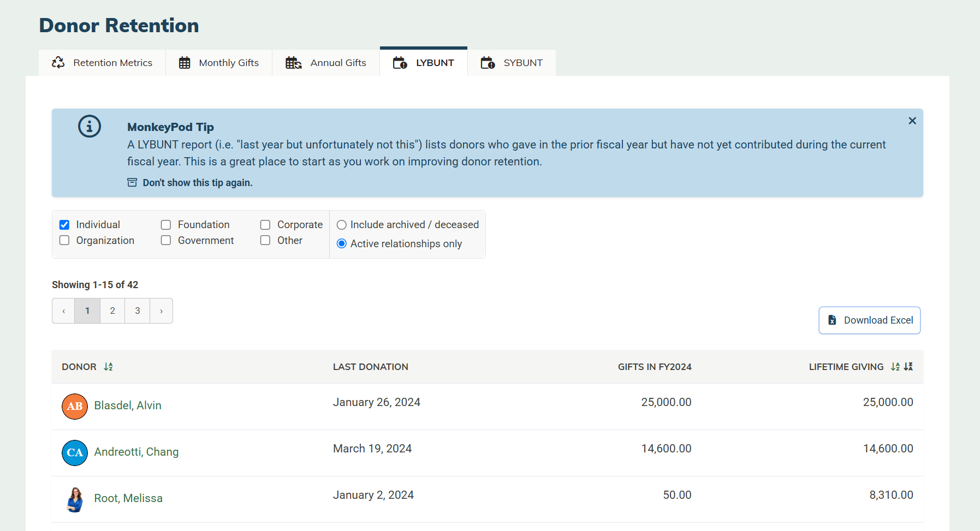Go to previous page arrow
The width and height of the screenshot is (980, 531).
pos(64,311)
